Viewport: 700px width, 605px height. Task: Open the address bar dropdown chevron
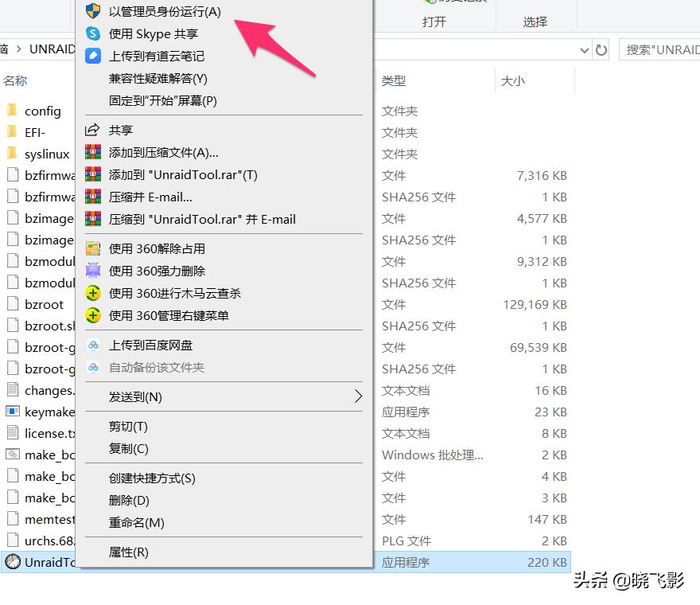point(585,49)
